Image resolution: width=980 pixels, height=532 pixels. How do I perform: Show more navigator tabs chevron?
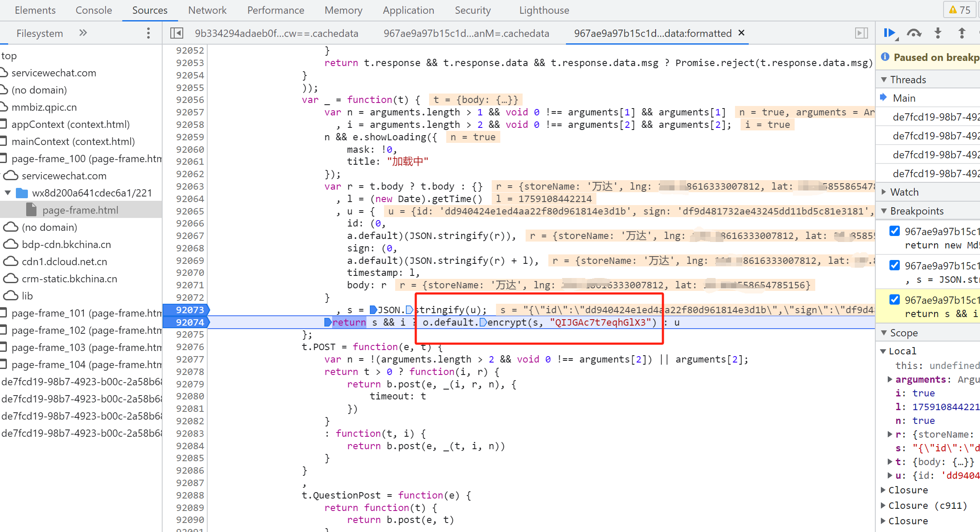pyautogui.click(x=83, y=33)
